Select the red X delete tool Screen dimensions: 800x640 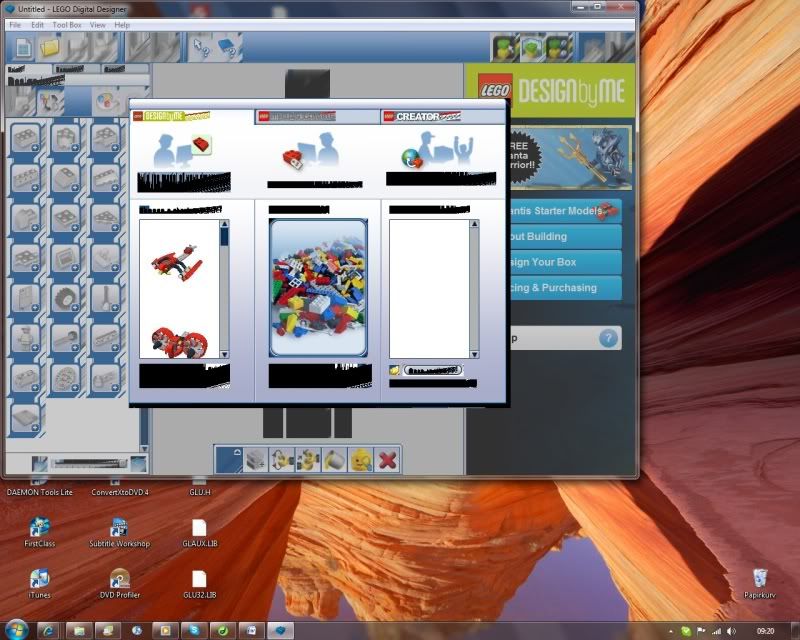387,460
